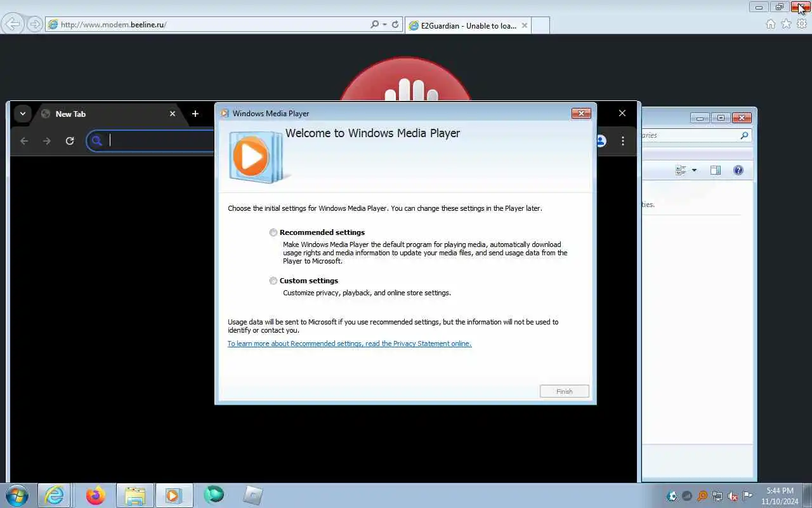
Task: Select the Recommended settings radio button
Action: point(273,232)
